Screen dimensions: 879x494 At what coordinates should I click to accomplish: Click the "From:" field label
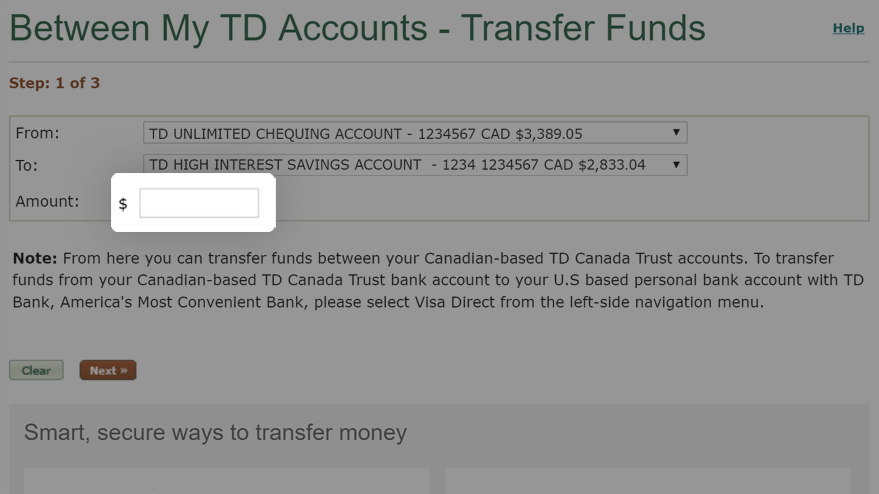click(x=37, y=133)
